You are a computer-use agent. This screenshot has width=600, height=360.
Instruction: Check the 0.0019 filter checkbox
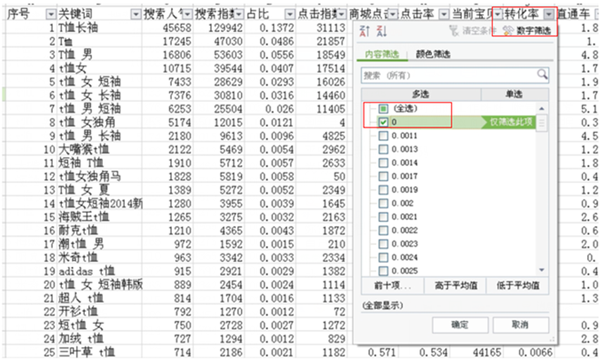[383, 190]
